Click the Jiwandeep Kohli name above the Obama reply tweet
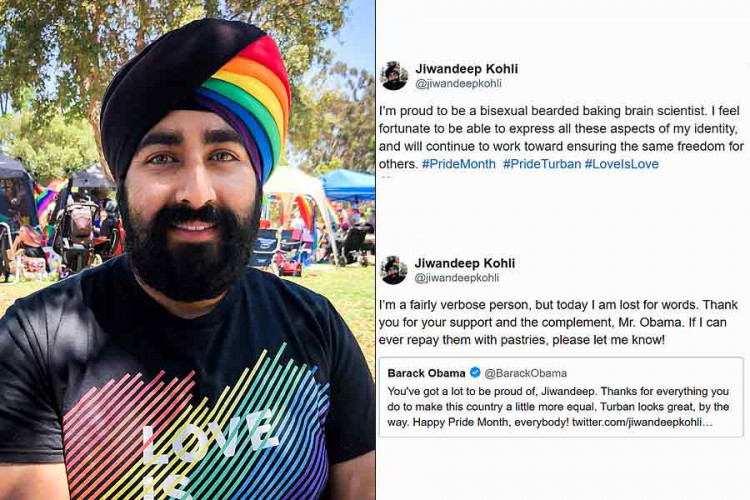Viewport: 750px width, 500px height. [x=464, y=263]
